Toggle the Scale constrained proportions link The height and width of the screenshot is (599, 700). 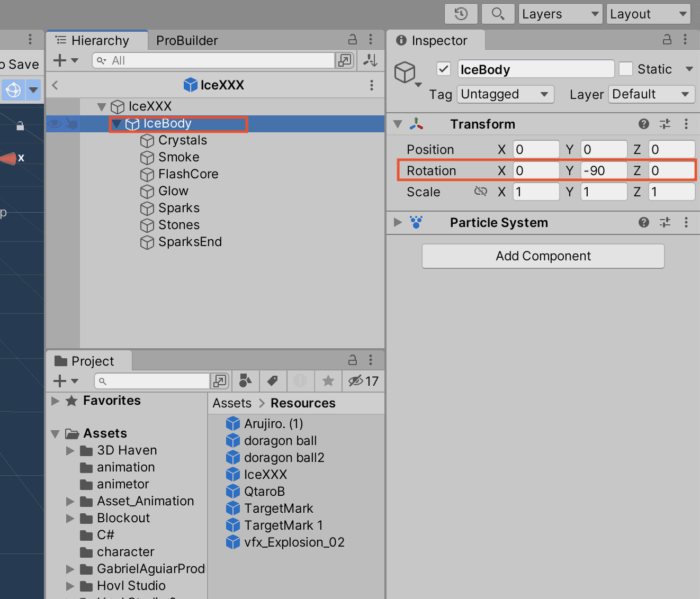click(480, 192)
